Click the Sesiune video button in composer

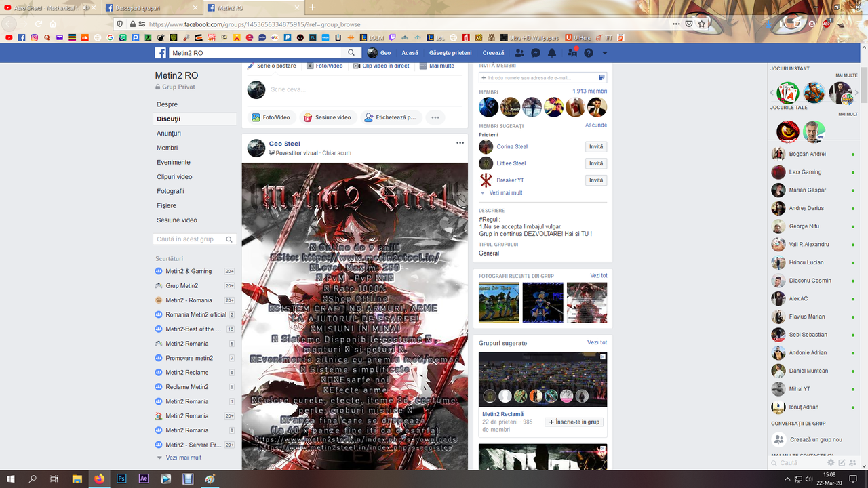pos(328,117)
